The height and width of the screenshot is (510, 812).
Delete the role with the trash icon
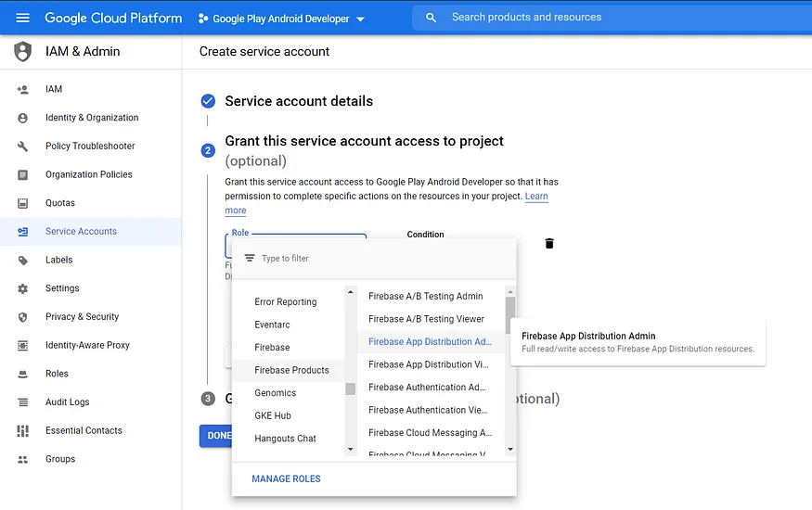tap(549, 244)
